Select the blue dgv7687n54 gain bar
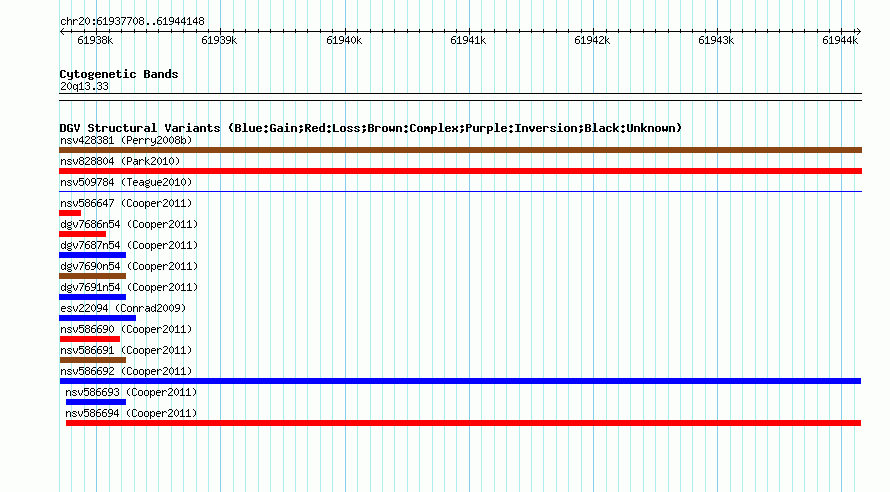 (x=93, y=255)
